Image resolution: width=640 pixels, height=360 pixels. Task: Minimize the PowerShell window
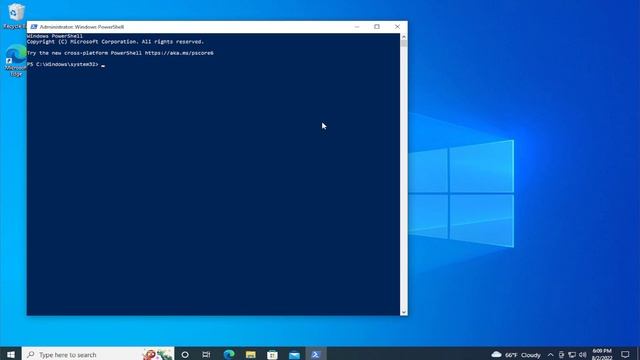pos(357,27)
